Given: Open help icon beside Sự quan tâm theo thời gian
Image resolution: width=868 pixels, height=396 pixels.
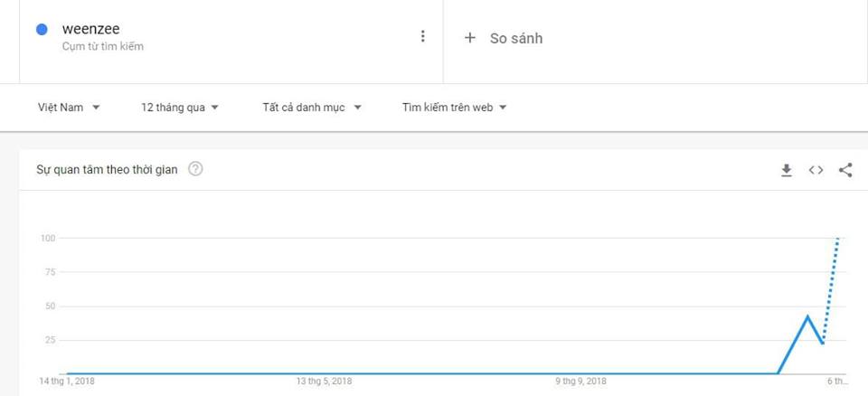Looking at the screenshot, I should click(195, 169).
